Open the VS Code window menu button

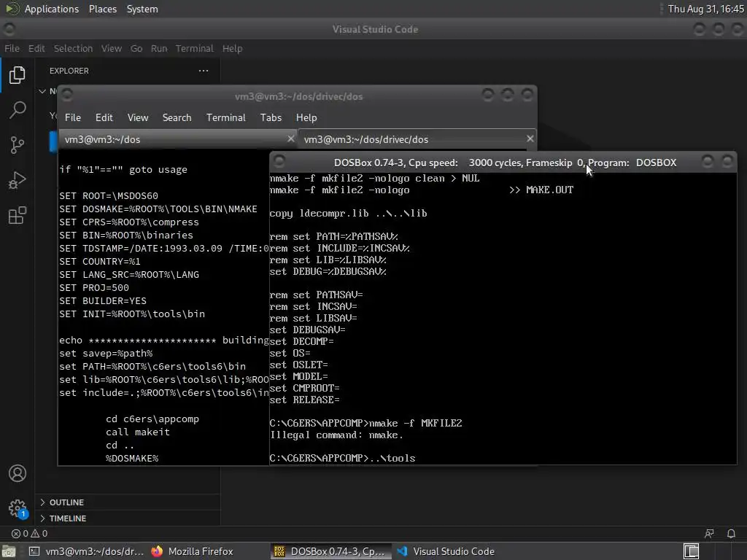9,29
